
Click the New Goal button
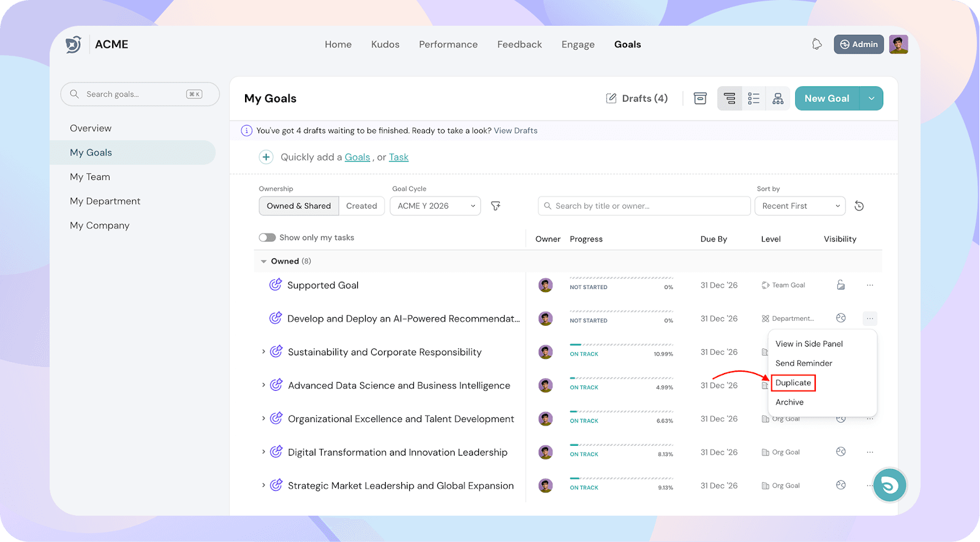pyautogui.click(x=827, y=99)
